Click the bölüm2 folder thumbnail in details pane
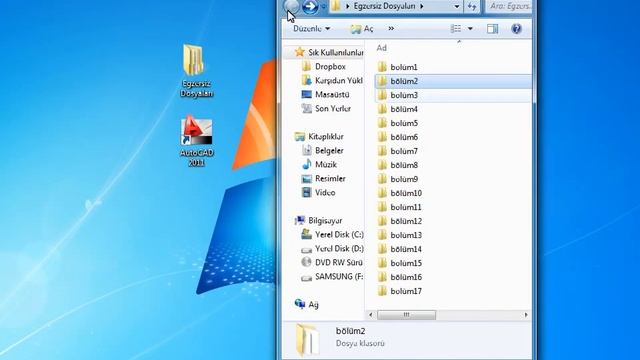The width and height of the screenshot is (640, 360). (x=307, y=339)
